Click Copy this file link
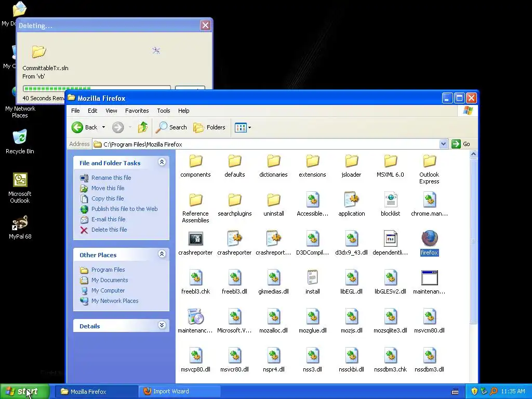Screen dimensions: 532x399 point(108,198)
